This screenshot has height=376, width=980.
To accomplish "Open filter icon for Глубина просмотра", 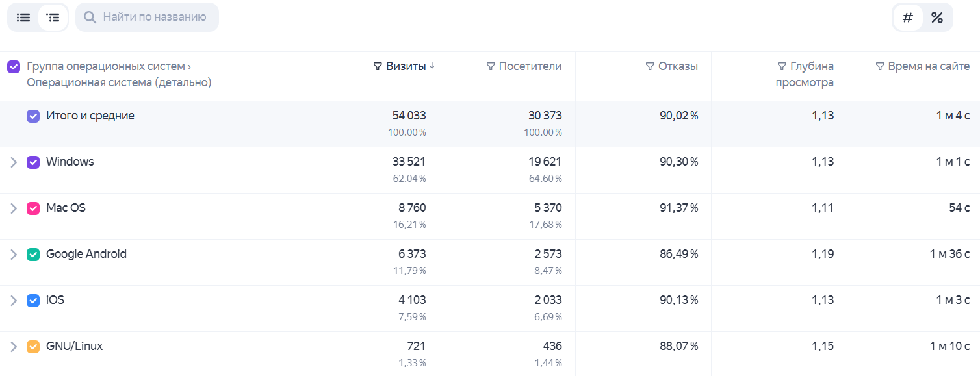I will point(782,66).
